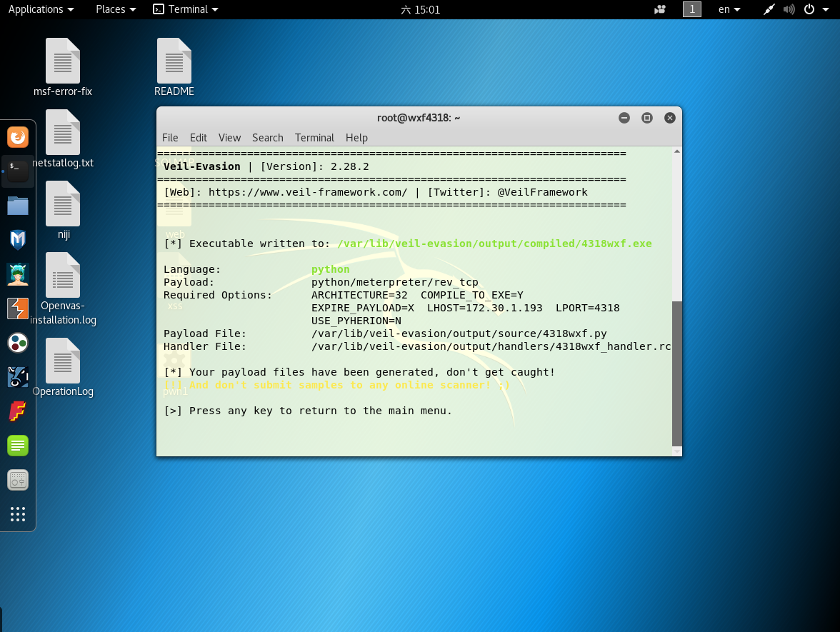Click the terminal title root@wxf4318
The image size is (840, 632).
pyautogui.click(x=419, y=118)
